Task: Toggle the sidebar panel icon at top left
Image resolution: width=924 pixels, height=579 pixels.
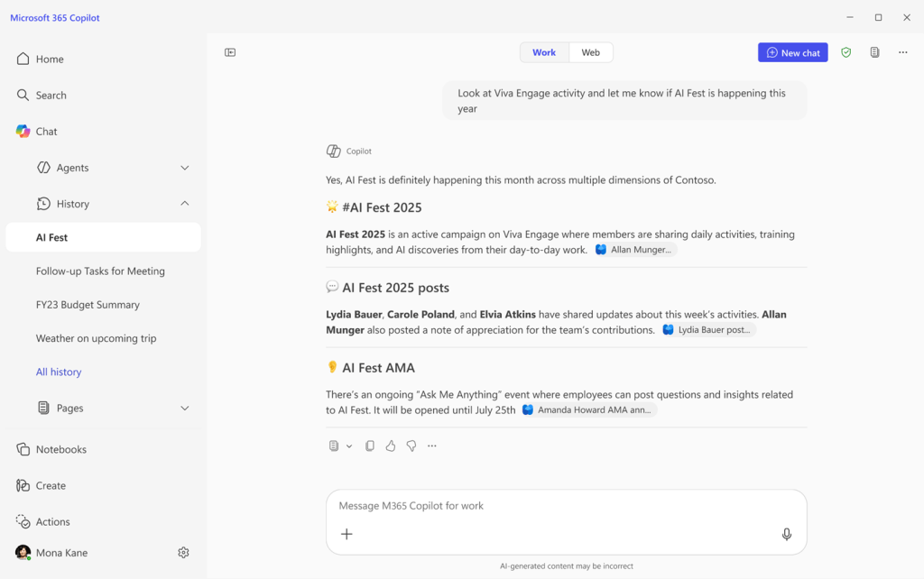Action: pos(230,52)
